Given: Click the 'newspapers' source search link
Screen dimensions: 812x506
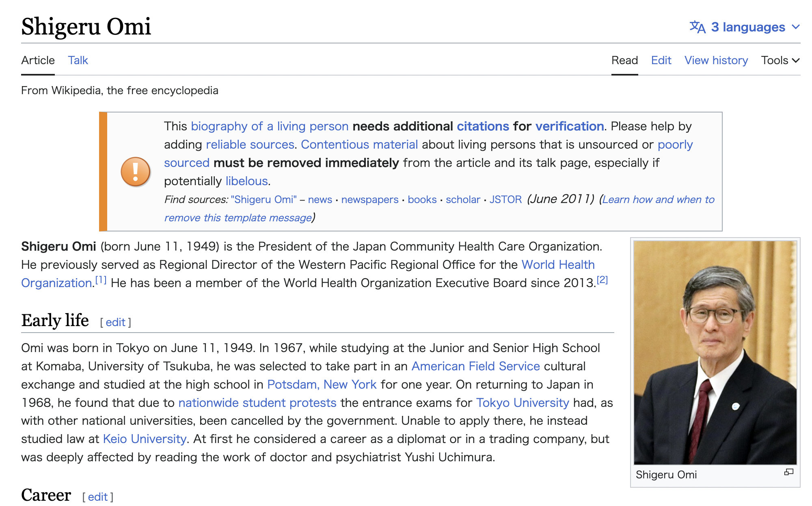Looking at the screenshot, I should point(370,199).
